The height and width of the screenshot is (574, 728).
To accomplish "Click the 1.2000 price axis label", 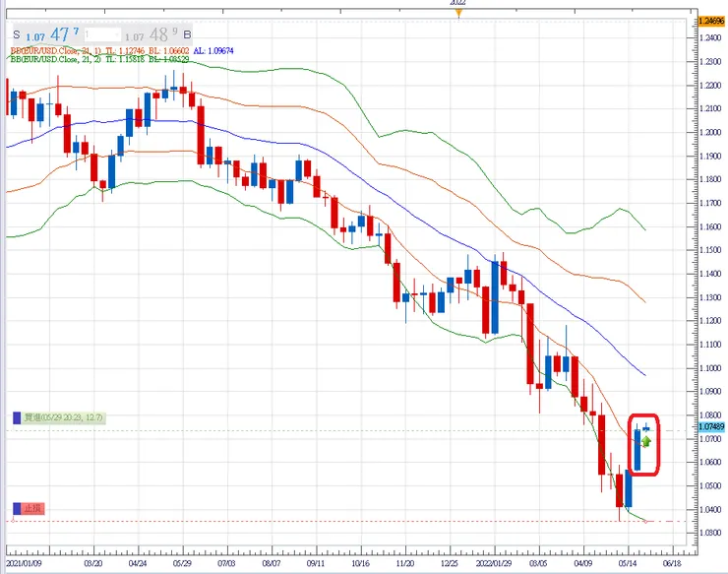I will click(711, 133).
